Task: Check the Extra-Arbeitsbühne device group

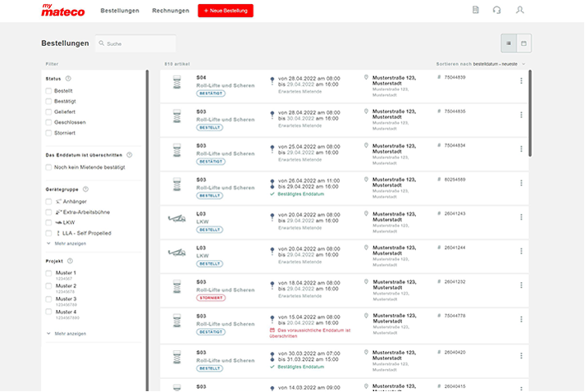Action: click(x=48, y=212)
